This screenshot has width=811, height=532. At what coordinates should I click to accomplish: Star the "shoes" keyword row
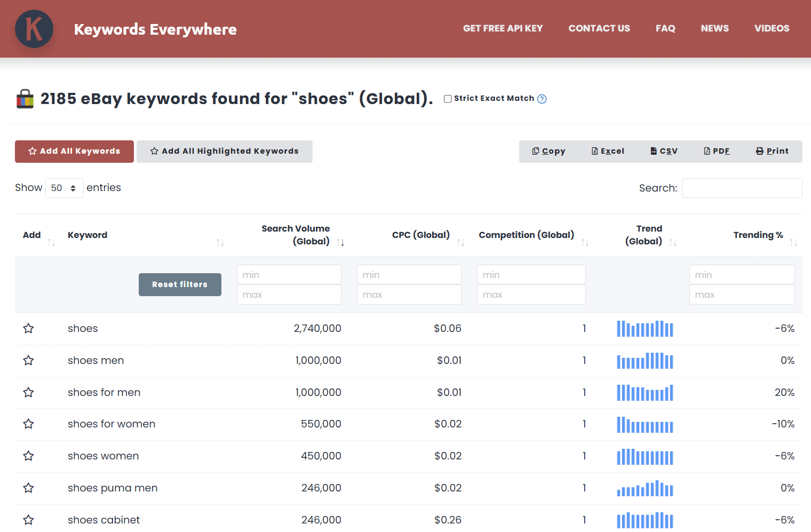(29, 328)
